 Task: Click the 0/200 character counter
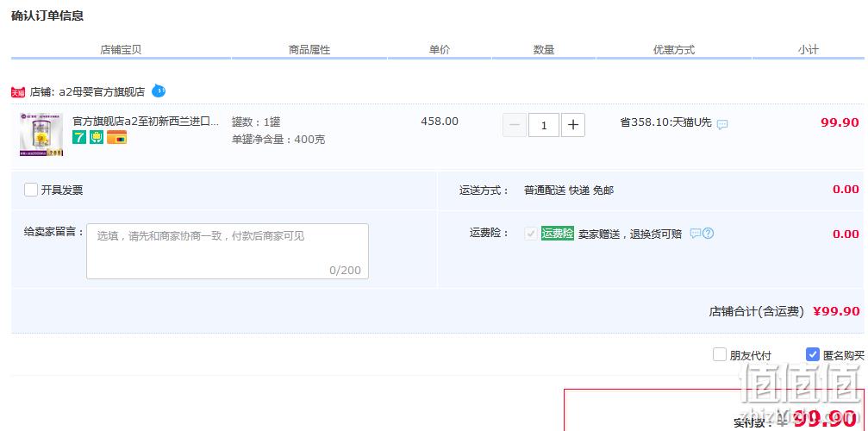point(345,270)
